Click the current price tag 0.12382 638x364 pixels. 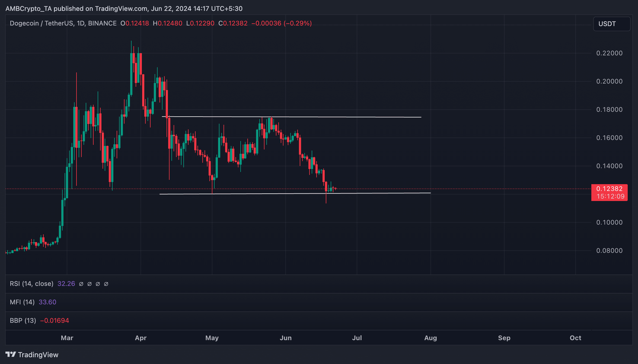[609, 189]
